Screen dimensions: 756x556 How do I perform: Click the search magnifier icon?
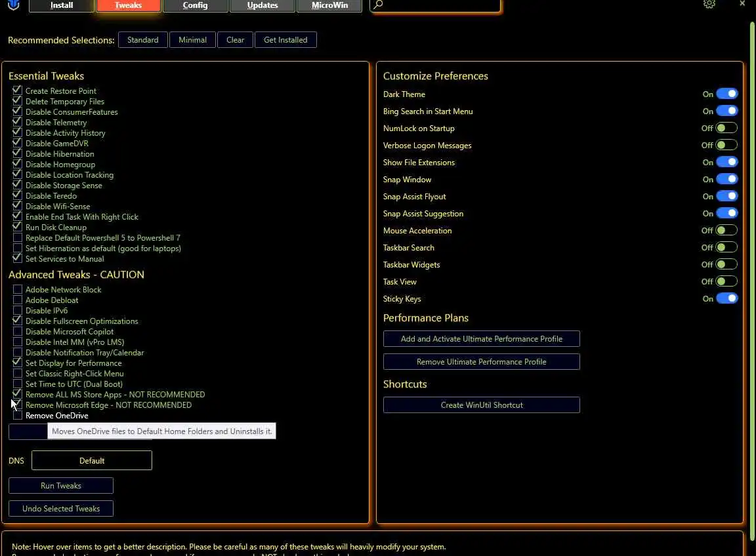[x=379, y=5]
